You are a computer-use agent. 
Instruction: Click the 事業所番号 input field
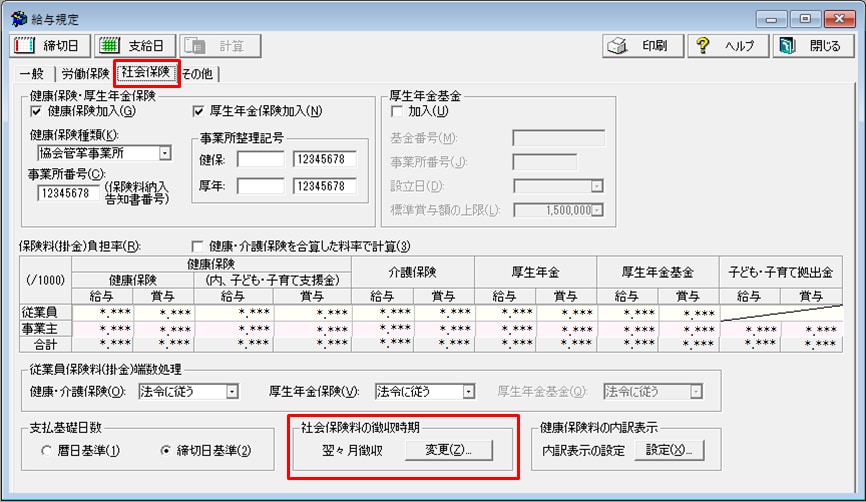68,193
